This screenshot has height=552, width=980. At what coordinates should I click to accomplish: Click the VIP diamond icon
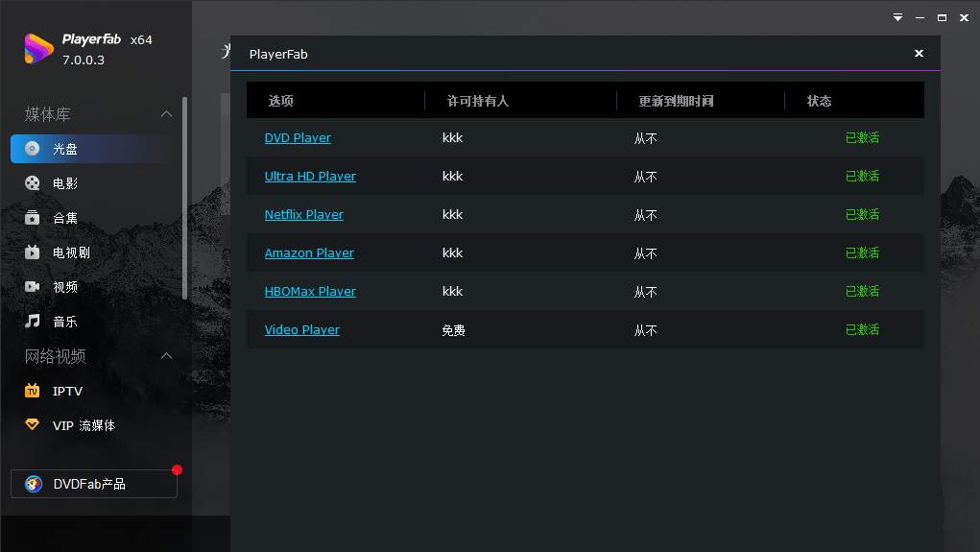tap(33, 424)
